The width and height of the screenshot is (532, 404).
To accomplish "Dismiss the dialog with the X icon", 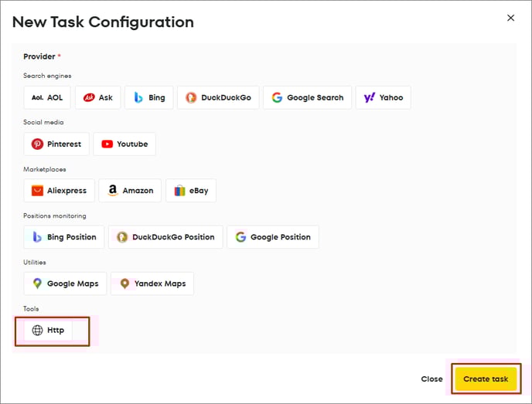I will (510, 18).
